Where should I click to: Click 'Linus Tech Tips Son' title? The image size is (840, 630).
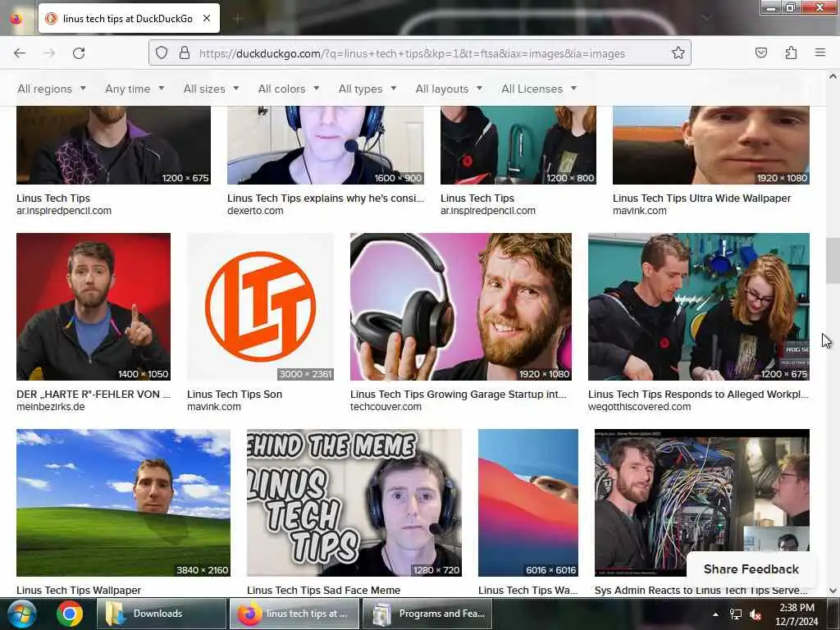[234, 395]
